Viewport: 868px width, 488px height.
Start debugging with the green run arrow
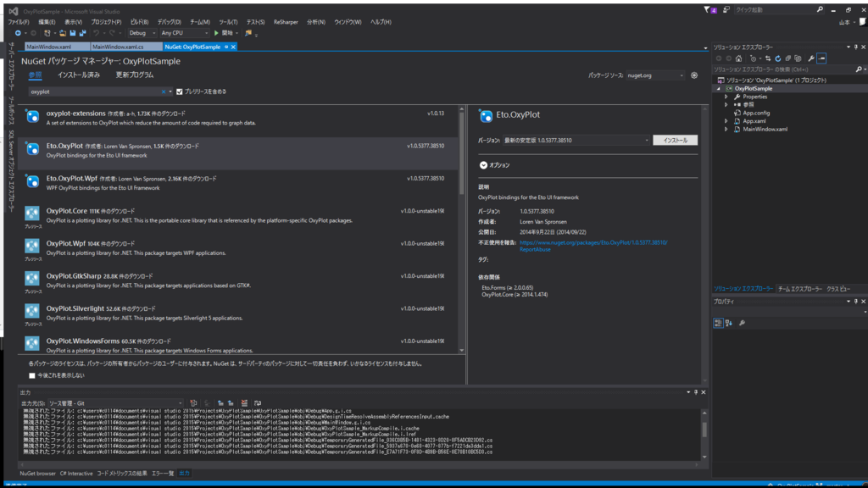(x=215, y=31)
